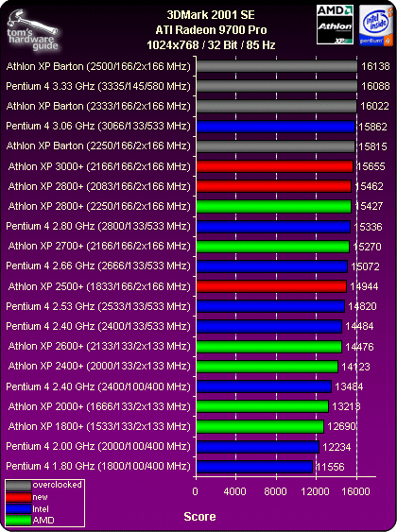Image resolution: width=397 pixels, height=532 pixels.
Task: Click the '1024x768 / 32 Bit / 85 Hz' text
Action: (x=211, y=44)
